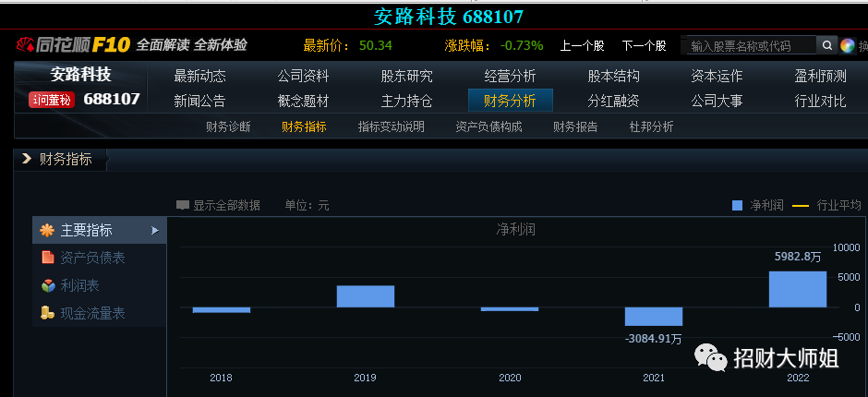The width and height of the screenshot is (868, 397).
Task: Click the 同花顺 F10 logo
Action: pyautogui.click(x=72, y=44)
